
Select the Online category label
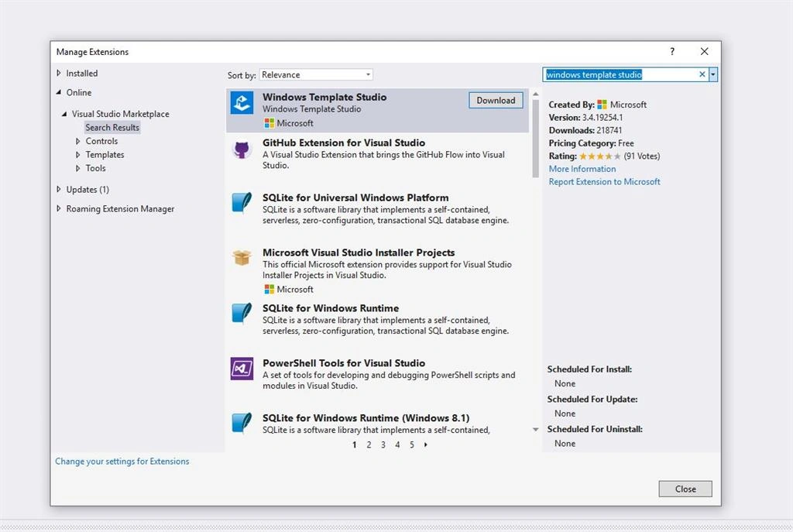click(79, 93)
